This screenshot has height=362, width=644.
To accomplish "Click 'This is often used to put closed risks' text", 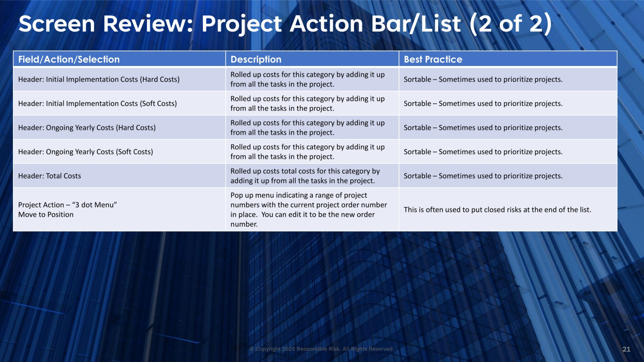I will (x=497, y=210).
